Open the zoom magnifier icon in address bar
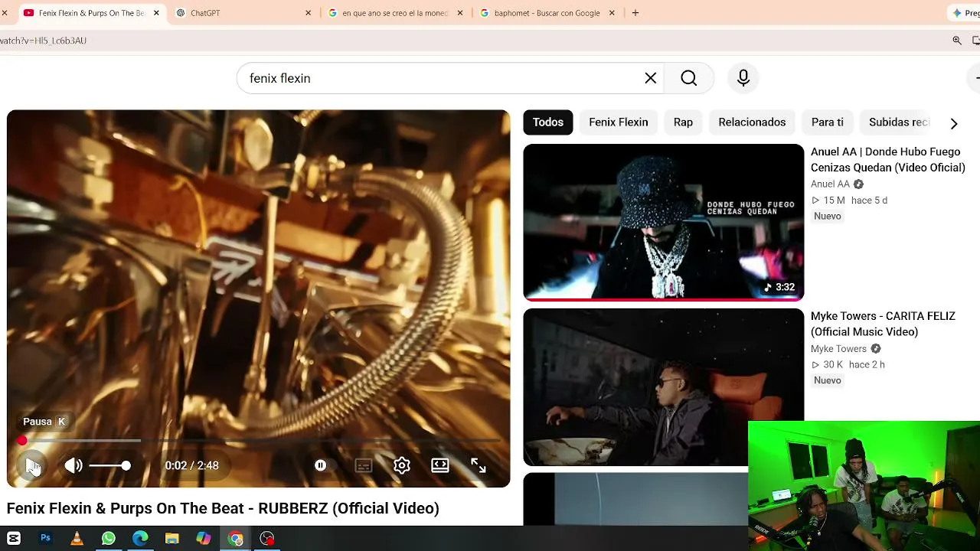Image resolution: width=980 pixels, height=551 pixels. 957,41
